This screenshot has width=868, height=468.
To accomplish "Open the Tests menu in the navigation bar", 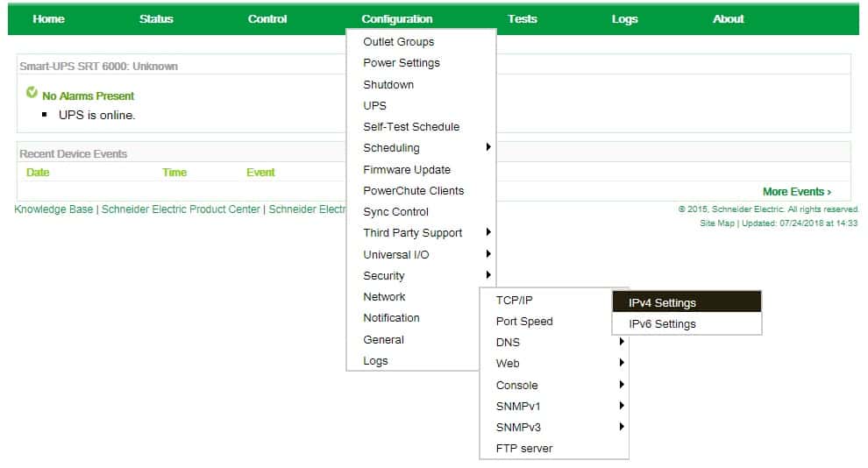I will (x=522, y=19).
